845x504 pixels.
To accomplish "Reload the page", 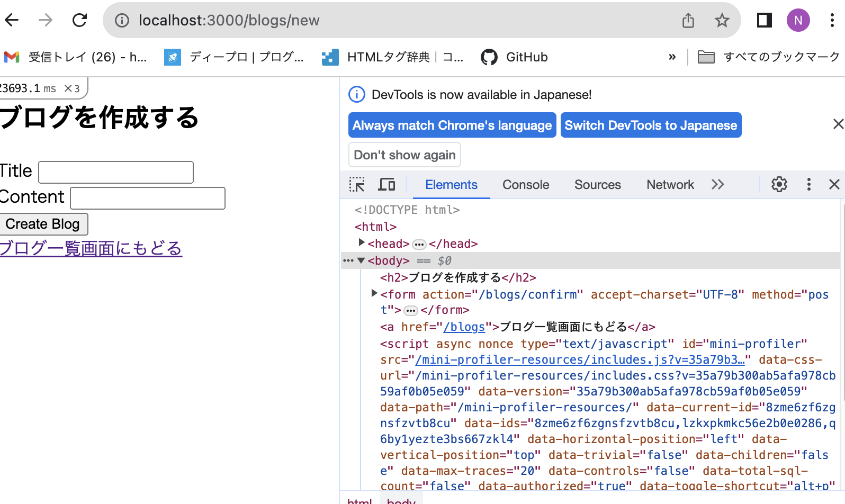I will [x=79, y=20].
